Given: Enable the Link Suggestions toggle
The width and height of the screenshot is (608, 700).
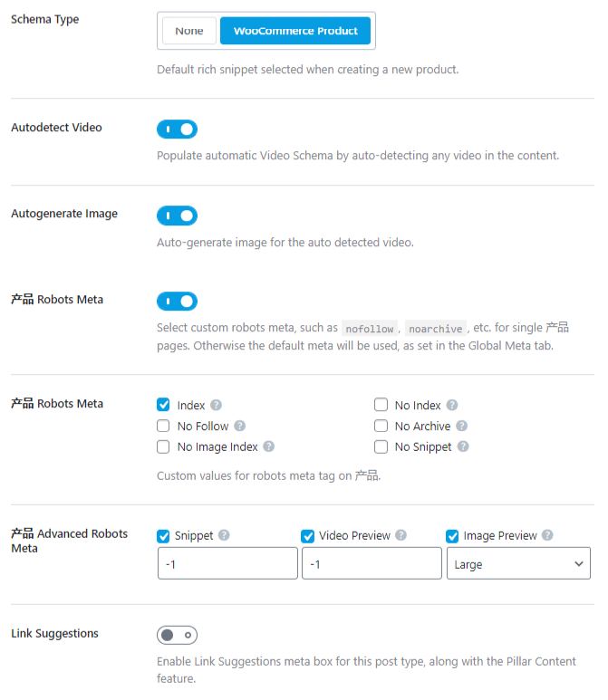Looking at the screenshot, I should pyautogui.click(x=177, y=636).
